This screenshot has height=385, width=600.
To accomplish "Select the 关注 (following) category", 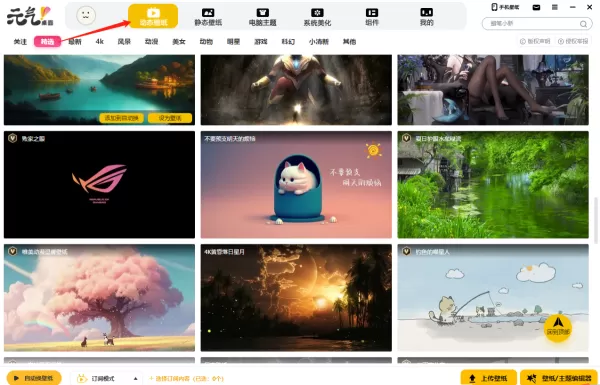I will tap(20, 41).
